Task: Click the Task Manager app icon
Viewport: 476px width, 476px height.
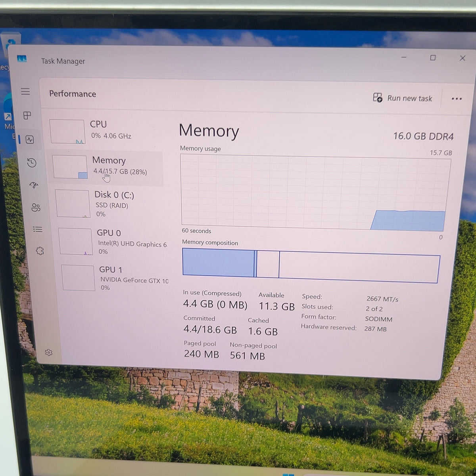Action: click(x=22, y=59)
